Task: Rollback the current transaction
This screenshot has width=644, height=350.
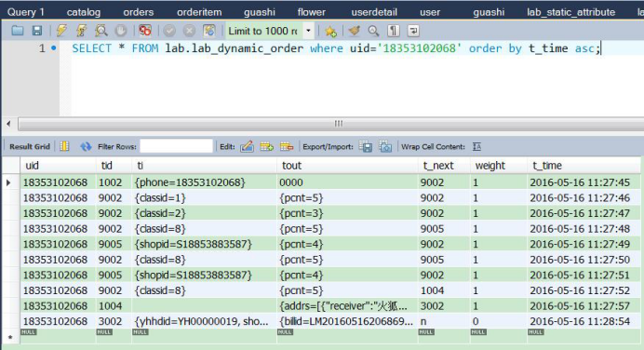Action: coord(189,31)
